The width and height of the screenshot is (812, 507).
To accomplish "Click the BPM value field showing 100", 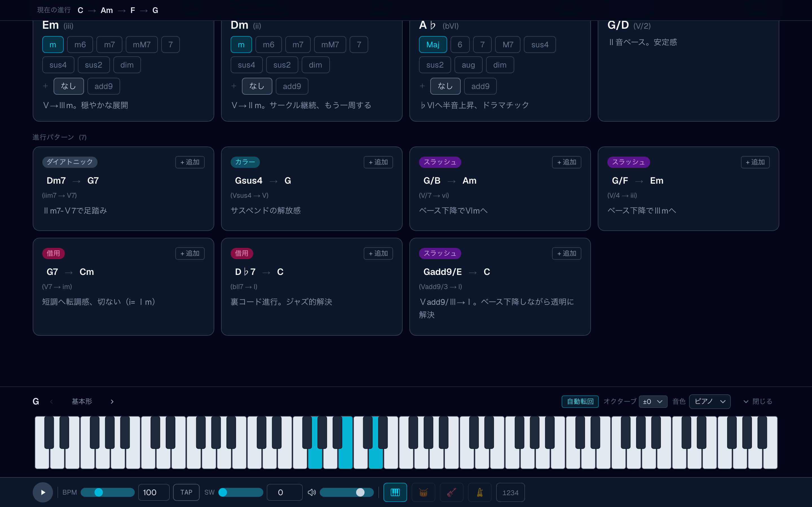I will click(x=154, y=492).
